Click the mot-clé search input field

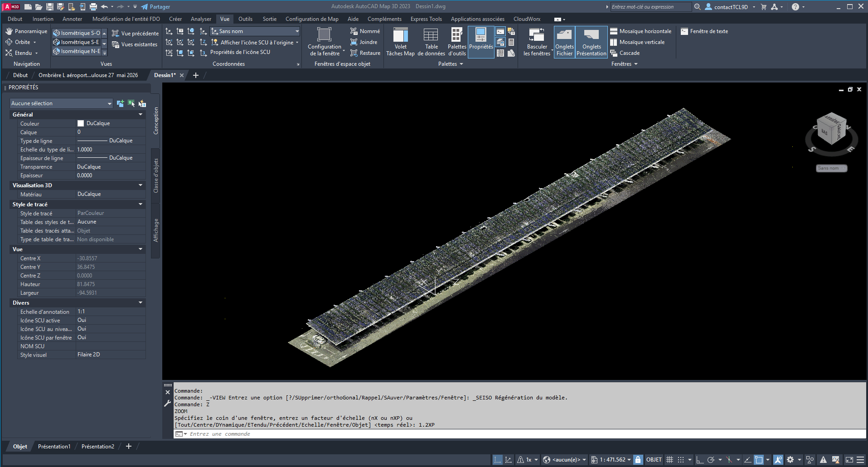(x=650, y=7)
